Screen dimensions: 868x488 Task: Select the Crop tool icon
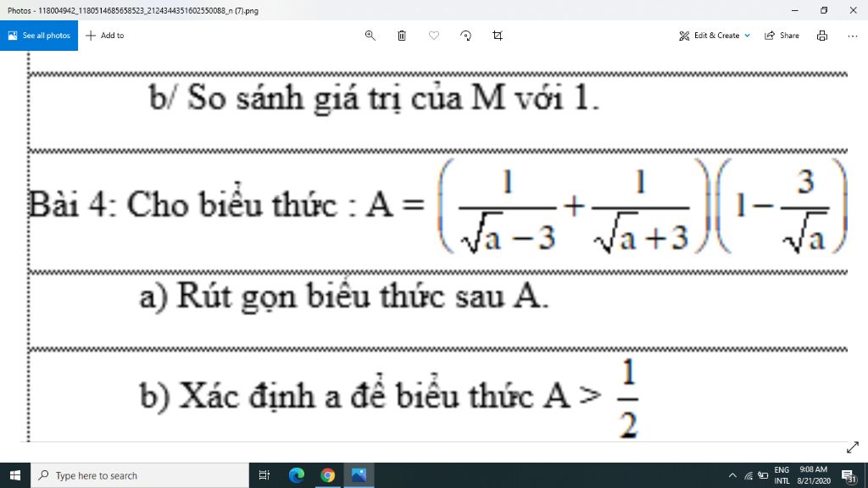pyautogui.click(x=498, y=36)
